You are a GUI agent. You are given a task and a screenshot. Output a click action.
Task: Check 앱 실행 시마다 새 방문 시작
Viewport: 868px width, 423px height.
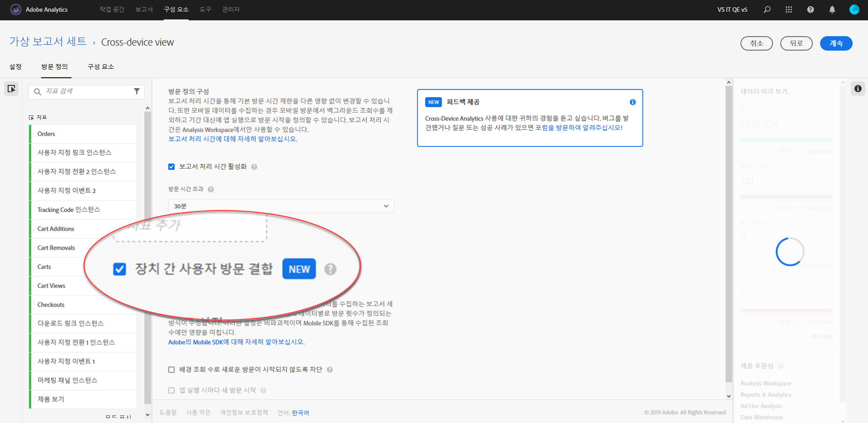pos(171,390)
